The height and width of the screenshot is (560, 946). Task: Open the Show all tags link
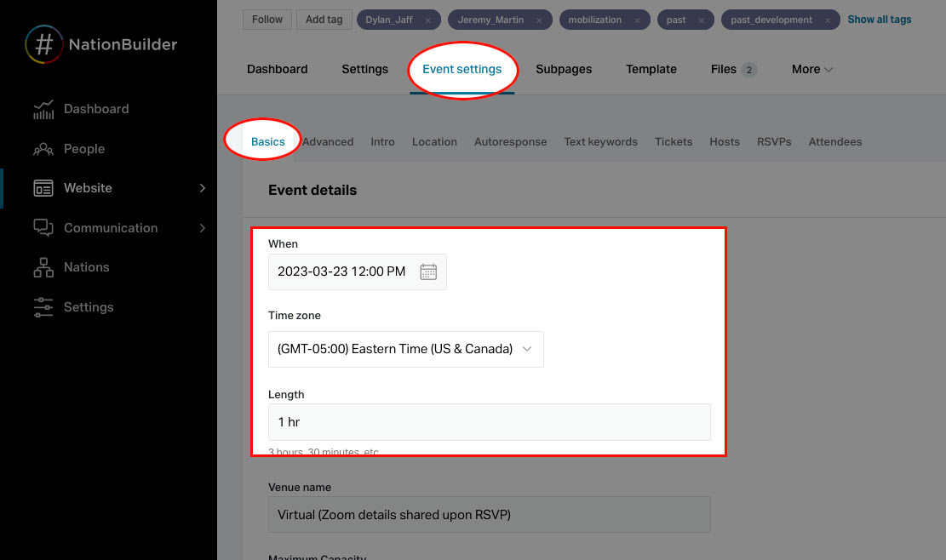pyautogui.click(x=879, y=19)
